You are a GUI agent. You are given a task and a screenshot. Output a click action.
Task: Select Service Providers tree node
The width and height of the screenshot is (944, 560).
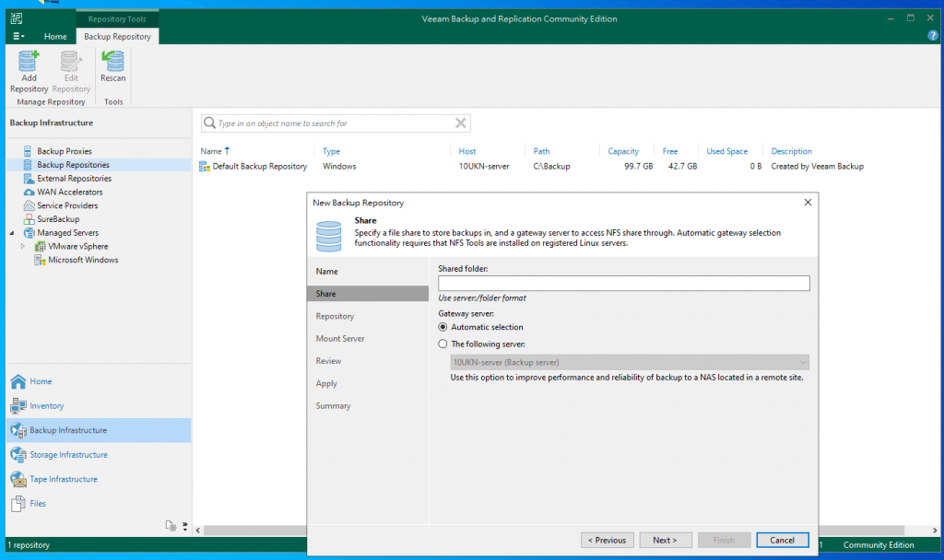(67, 205)
